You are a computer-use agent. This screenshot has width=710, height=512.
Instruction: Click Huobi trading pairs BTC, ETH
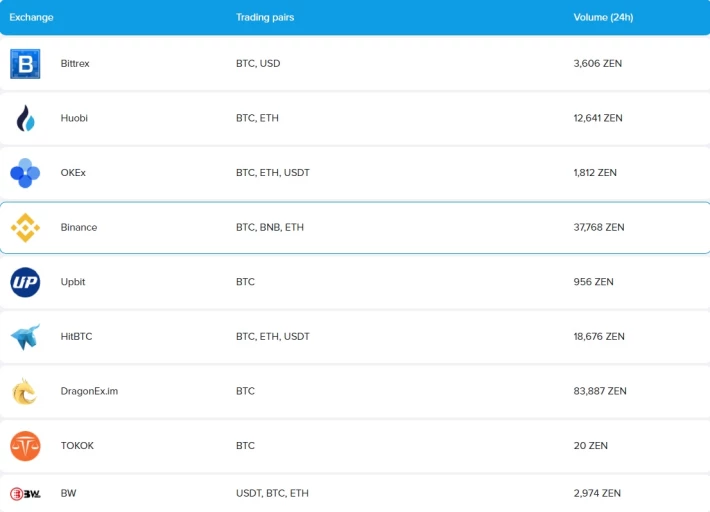(x=257, y=118)
